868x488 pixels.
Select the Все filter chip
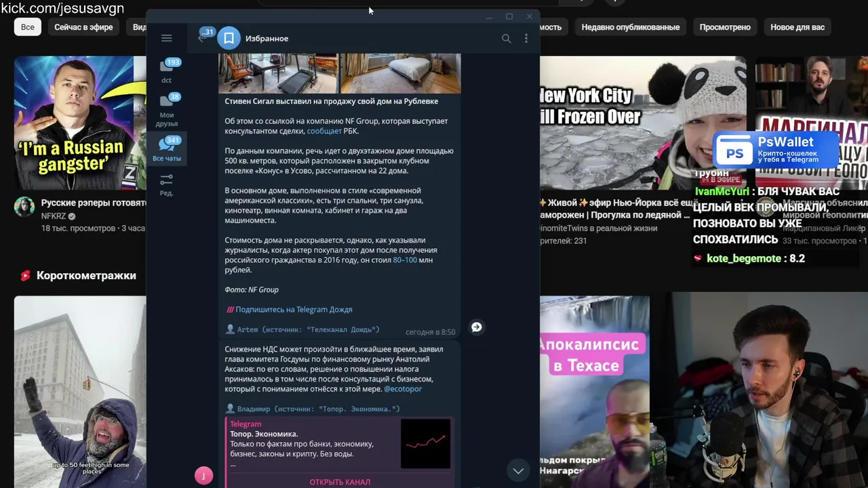click(28, 27)
